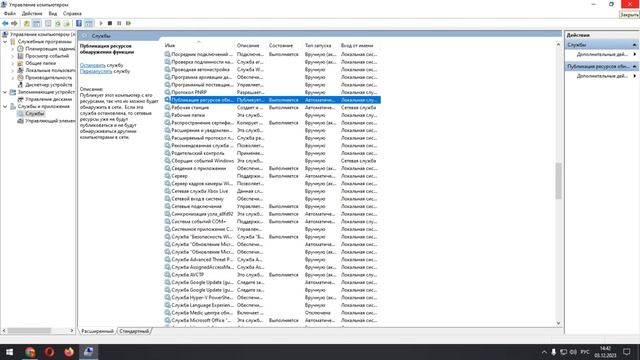Click the Перезапустить службу link
640x360 pixels.
96,71
